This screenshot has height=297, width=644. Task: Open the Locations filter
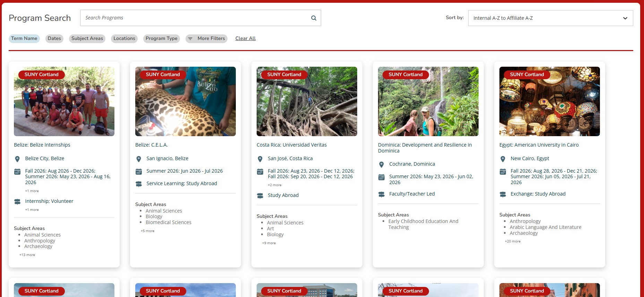pyautogui.click(x=124, y=39)
